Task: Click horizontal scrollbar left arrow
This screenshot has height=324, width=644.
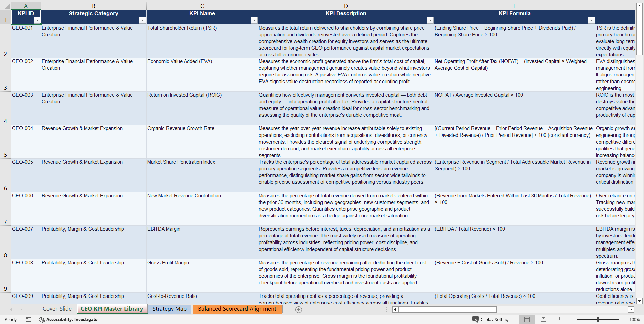Action: coord(395,309)
